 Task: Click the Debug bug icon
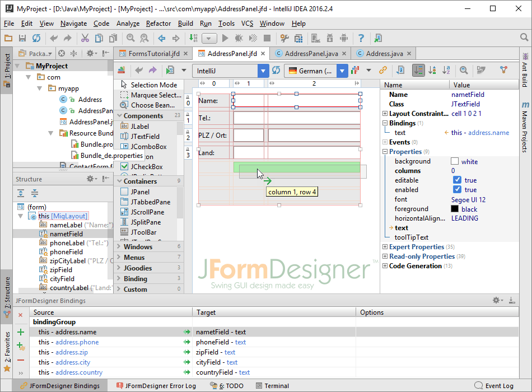point(239,38)
